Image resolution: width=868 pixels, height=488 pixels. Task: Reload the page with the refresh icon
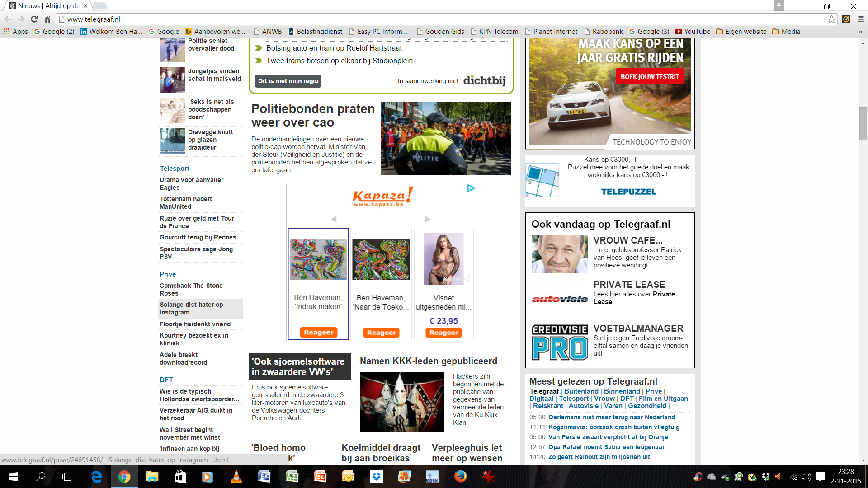[34, 19]
